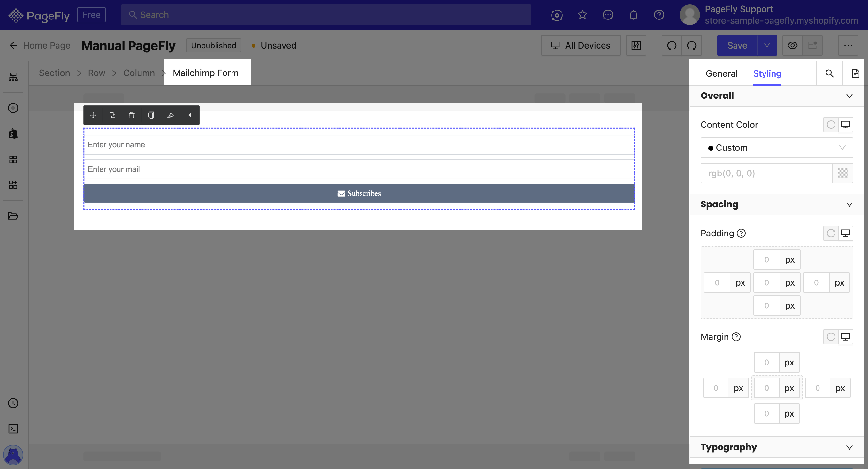Select Mailchimp Form in the breadcrumb
Viewport: 868px width, 469px height.
coord(206,73)
